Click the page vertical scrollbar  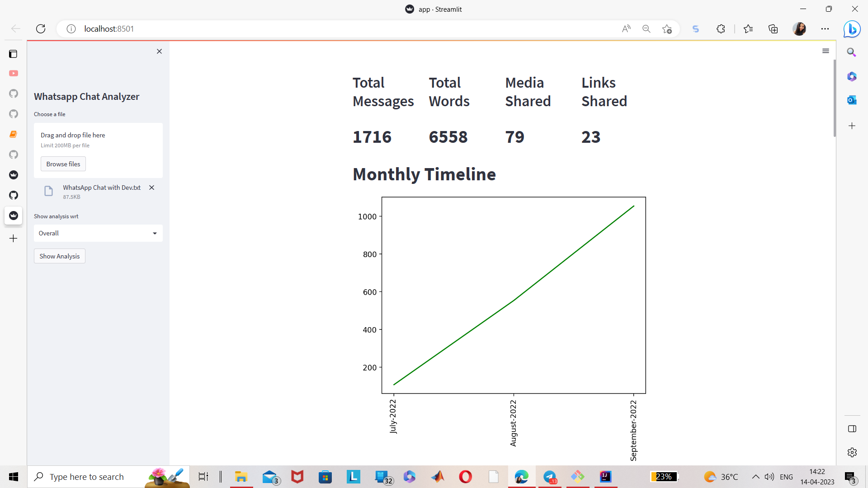click(835, 98)
